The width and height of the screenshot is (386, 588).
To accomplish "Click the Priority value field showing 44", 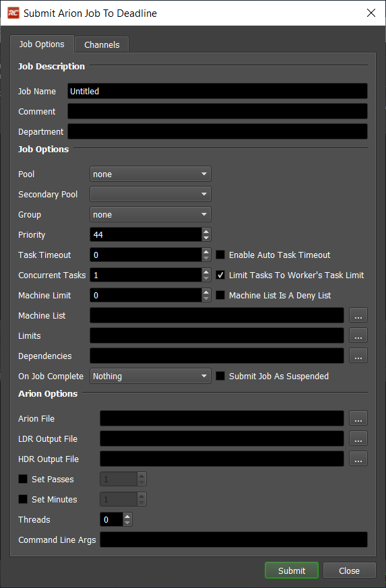I will (146, 235).
